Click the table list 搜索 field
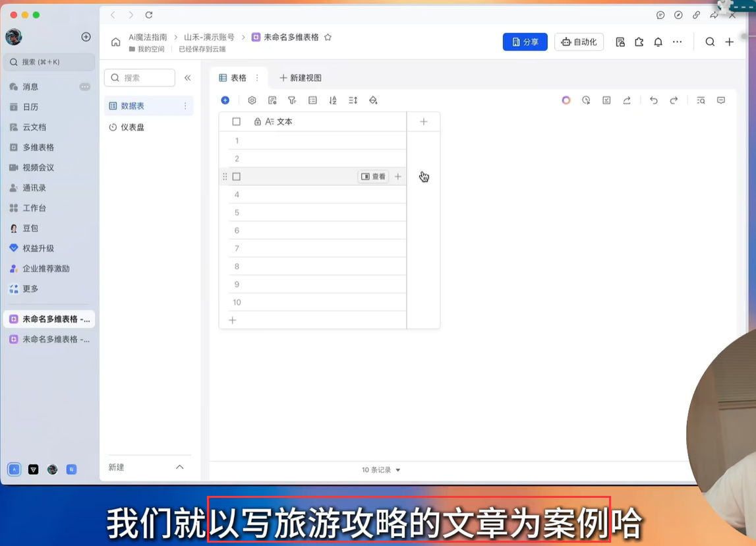The image size is (756, 546). tap(140, 78)
